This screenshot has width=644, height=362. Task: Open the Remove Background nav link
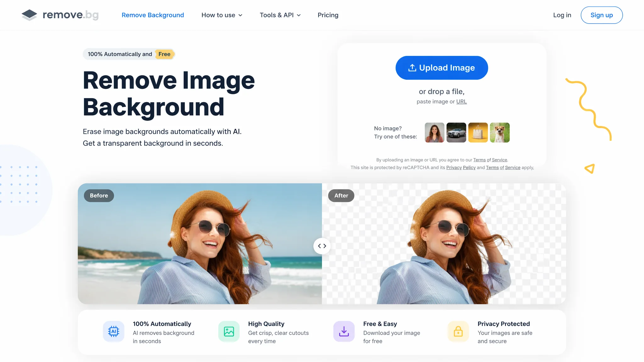coord(153,15)
